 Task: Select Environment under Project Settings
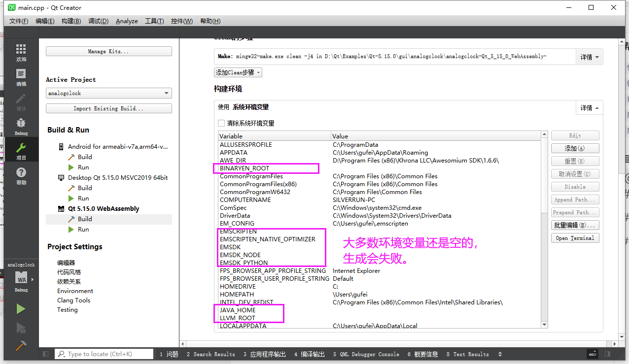click(75, 291)
